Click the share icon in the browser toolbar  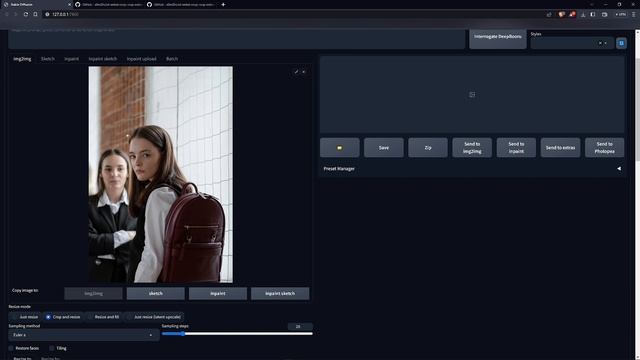[549, 14]
